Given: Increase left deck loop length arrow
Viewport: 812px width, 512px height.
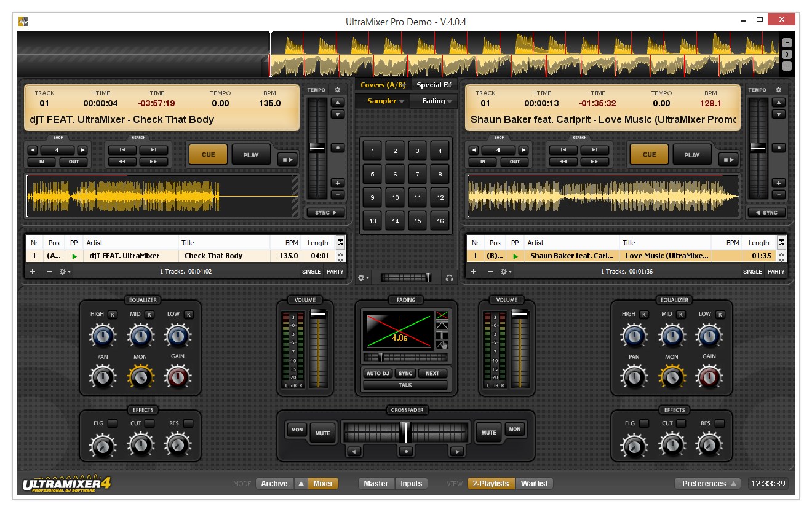Looking at the screenshot, I should (82, 150).
